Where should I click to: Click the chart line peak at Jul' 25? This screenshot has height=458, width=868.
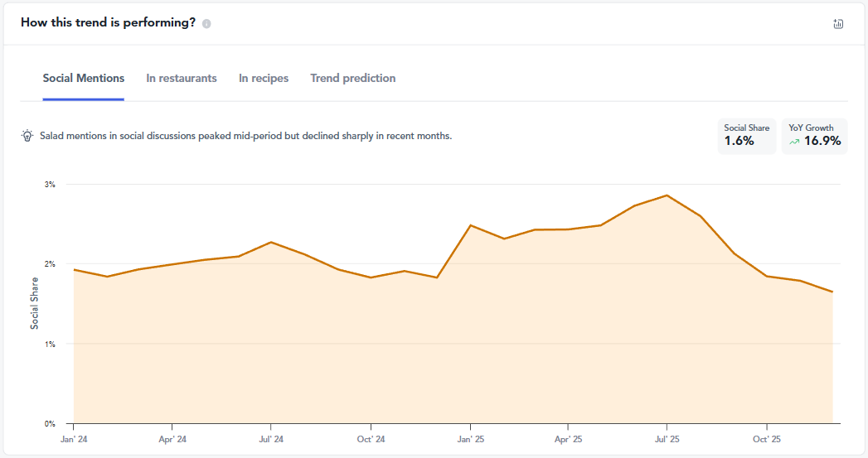[x=667, y=195]
